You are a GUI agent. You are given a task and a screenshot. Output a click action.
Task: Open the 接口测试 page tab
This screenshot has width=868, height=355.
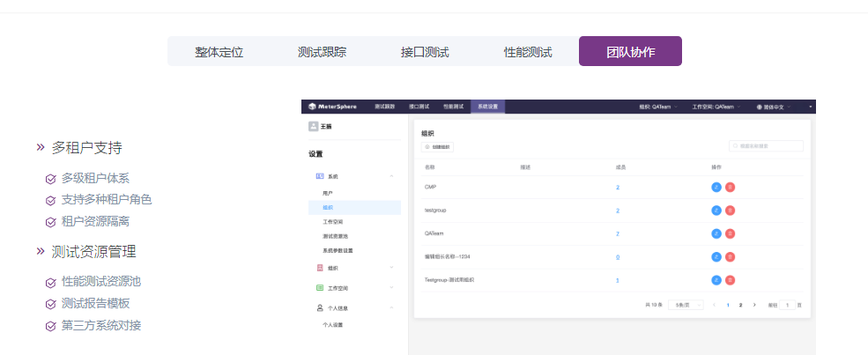coord(425,51)
